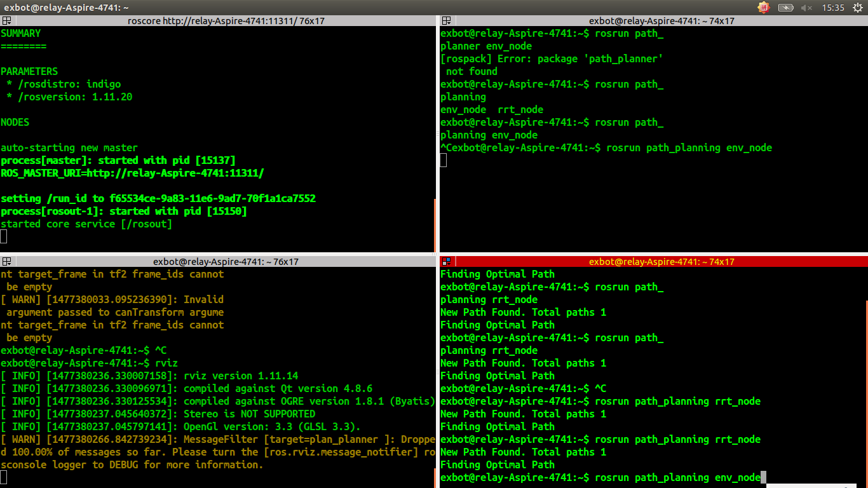Click the 'planner env_node' line
Viewport: 868px width, 488px height.
486,46
